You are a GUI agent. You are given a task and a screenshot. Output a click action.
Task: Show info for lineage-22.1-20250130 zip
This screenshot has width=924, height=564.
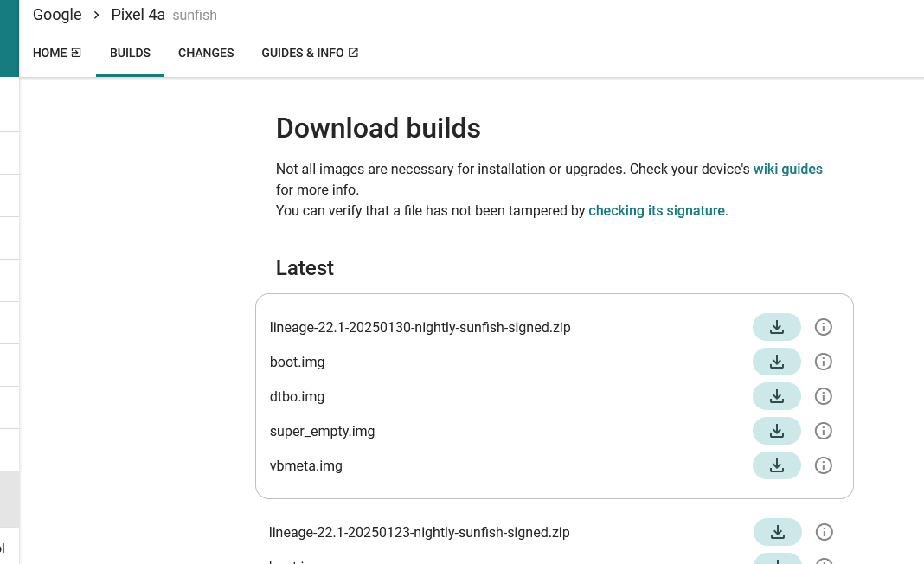click(824, 327)
